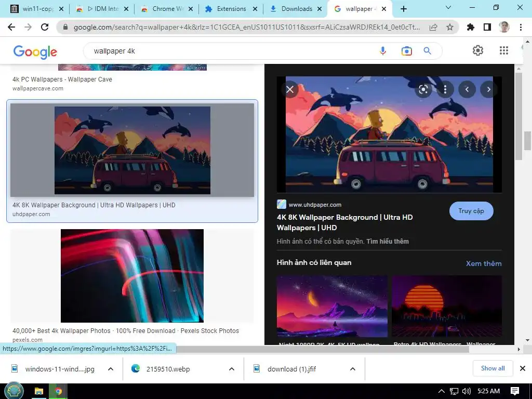
Task: Expand options for download (1).jfif
Action: click(x=353, y=369)
